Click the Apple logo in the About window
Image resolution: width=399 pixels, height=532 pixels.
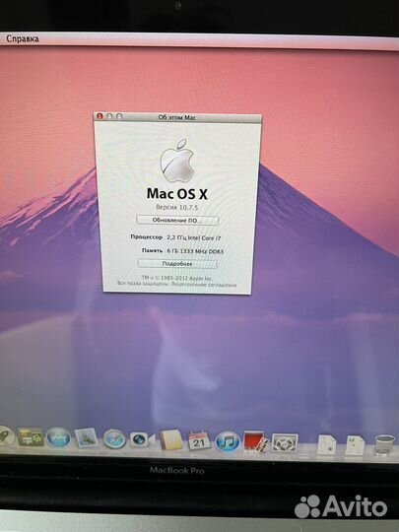point(177,161)
